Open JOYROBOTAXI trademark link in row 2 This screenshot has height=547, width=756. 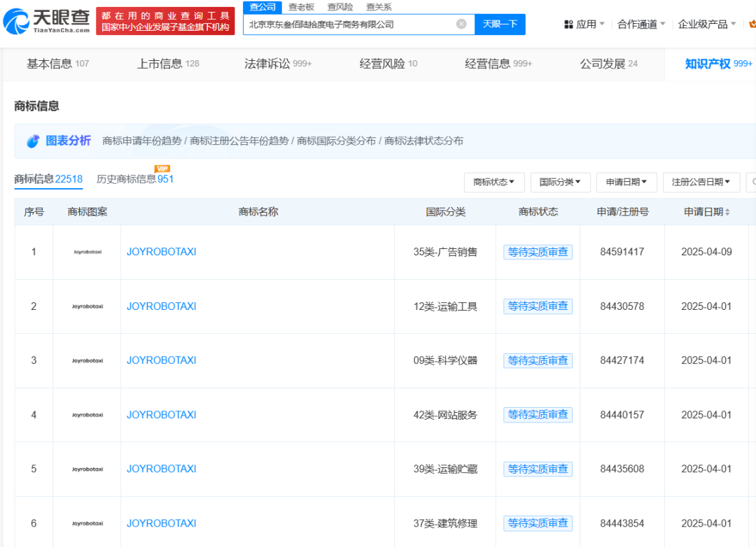161,306
